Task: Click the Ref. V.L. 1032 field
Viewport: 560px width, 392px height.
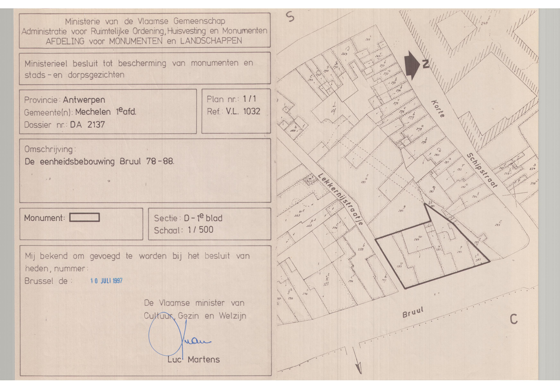Action: [233, 111]
